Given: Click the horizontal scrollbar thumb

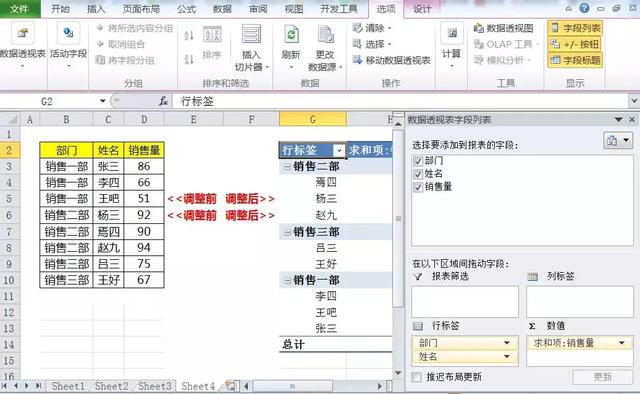Looking at the screenshot, I should point(292,386).
